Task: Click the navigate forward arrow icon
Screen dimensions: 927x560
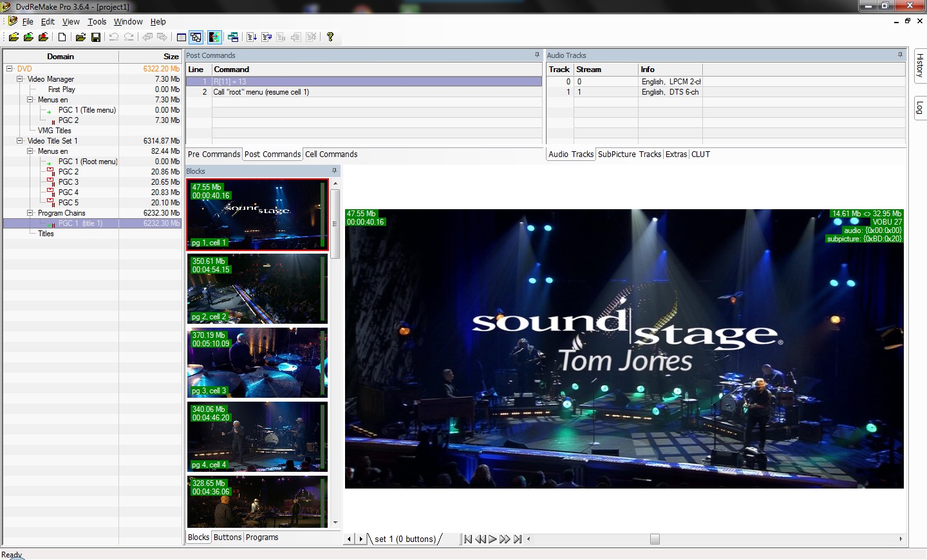Action: coord(162,37)
